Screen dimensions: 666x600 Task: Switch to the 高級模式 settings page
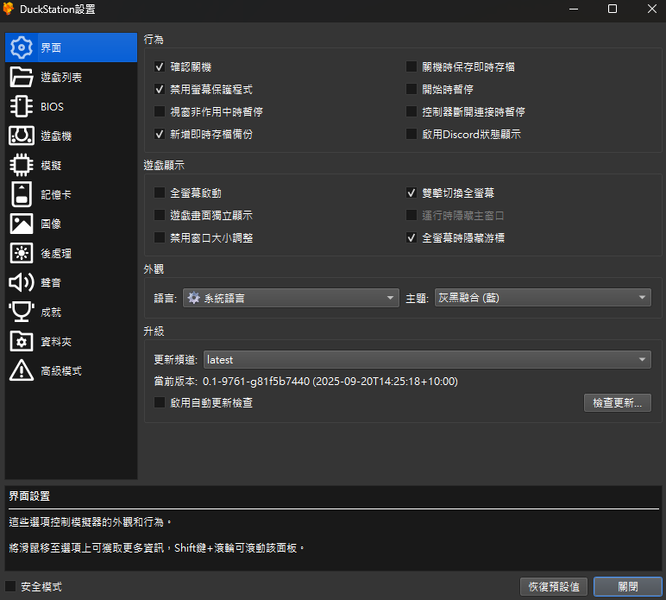click(x=71, y=371)
